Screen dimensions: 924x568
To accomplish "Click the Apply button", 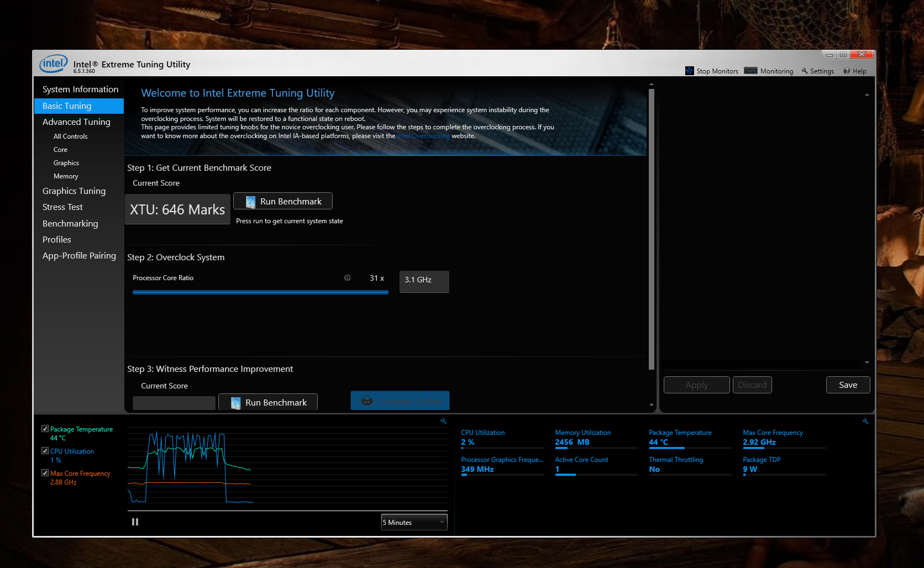I will [x=697, y=385].
